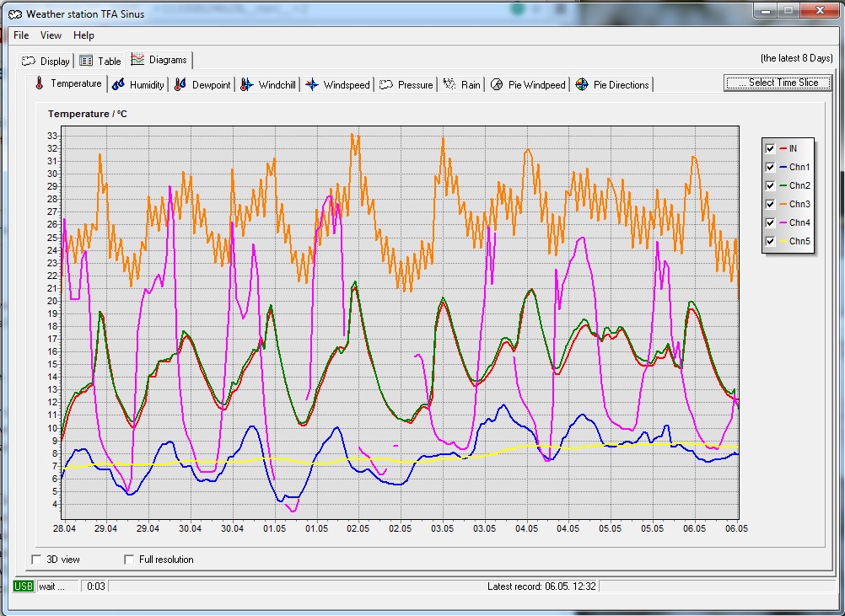Click the Windspeed compass icon
Image resolution: width=845 pixels, height=616 pixels.
click(x=311, y=84)
